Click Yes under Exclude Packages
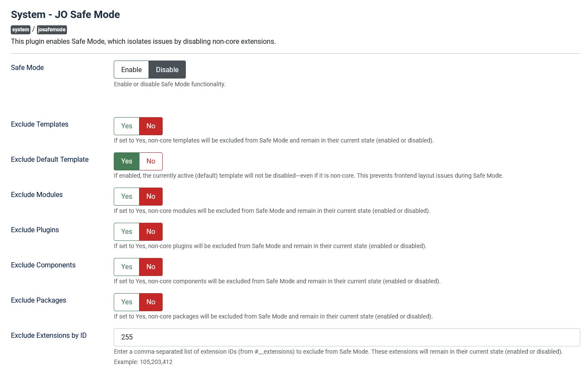588x373 pixels. pyautogui.click(x=127, y=302)
